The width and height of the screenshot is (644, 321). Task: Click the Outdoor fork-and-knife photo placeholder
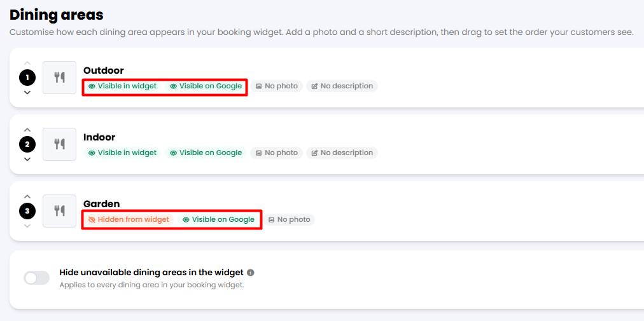pyautogui.click(x=60, y=78)
